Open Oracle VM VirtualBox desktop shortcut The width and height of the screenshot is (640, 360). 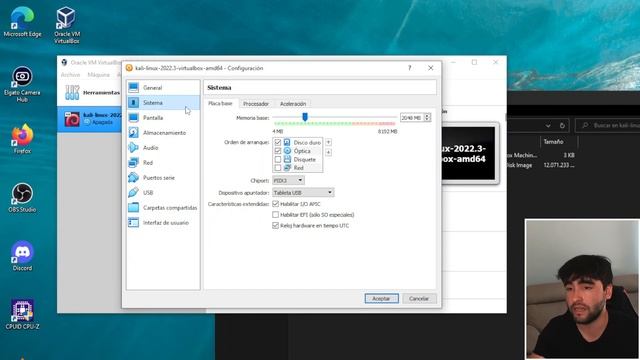tap(67, 24)
